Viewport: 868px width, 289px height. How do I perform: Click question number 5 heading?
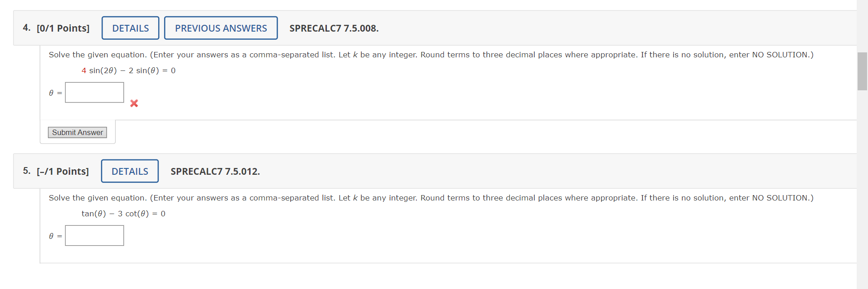coord(26,171)
